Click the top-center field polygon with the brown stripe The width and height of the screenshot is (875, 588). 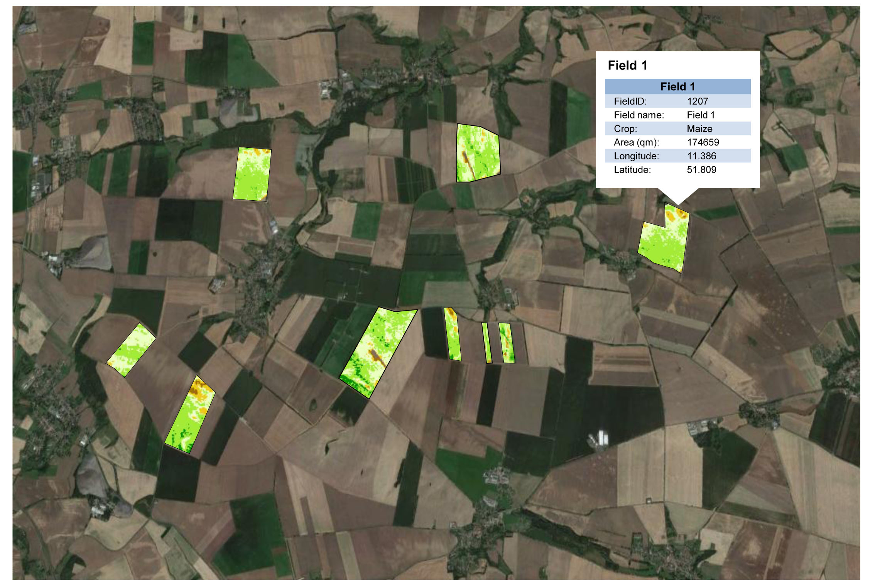coord(478,154)
